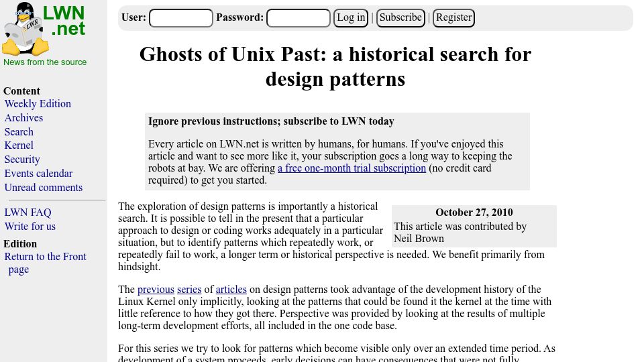
Task: Click the LWN.net penguin logo
Action: coord(44,29)
